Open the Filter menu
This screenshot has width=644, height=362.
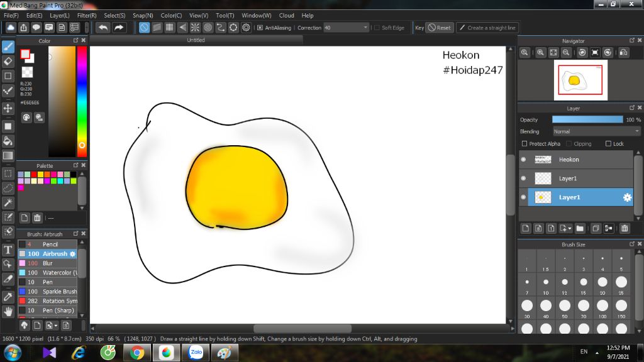87,15
